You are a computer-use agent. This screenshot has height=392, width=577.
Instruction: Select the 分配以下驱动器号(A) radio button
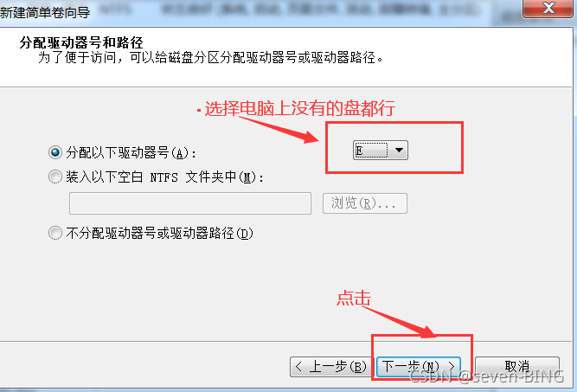pyautogui.click(x=55, y=152)
